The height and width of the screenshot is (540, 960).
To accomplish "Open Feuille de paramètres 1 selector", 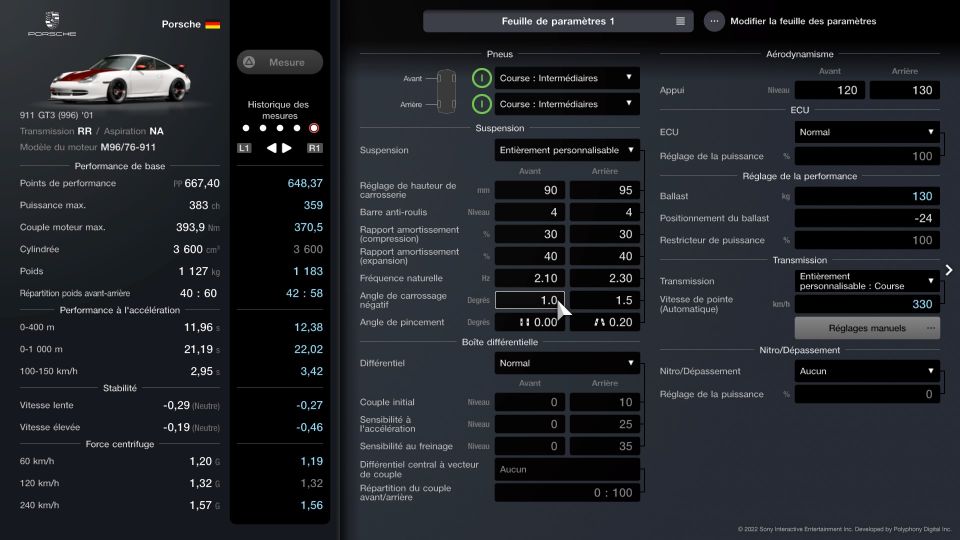I will pyautogui.click(x=558, y=21).
